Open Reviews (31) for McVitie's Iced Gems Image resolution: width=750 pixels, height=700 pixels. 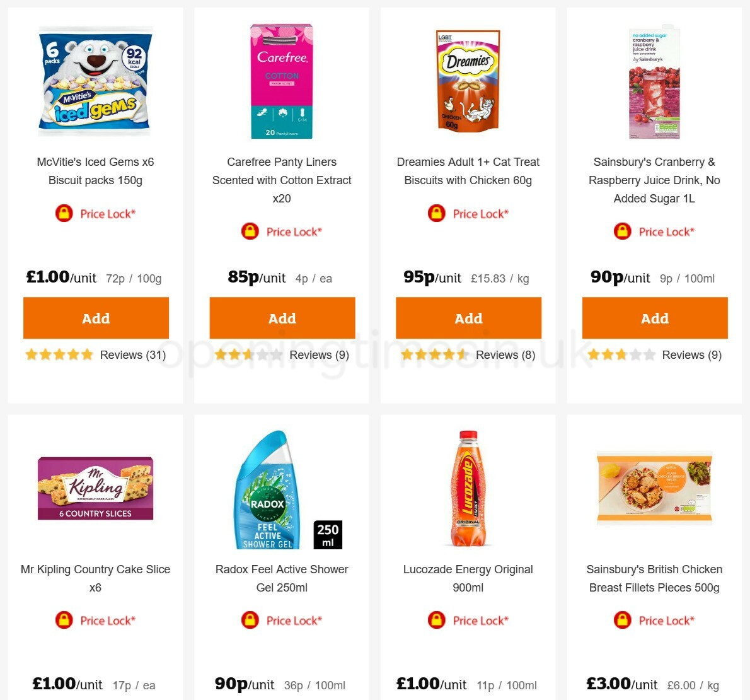pos(132,355)
